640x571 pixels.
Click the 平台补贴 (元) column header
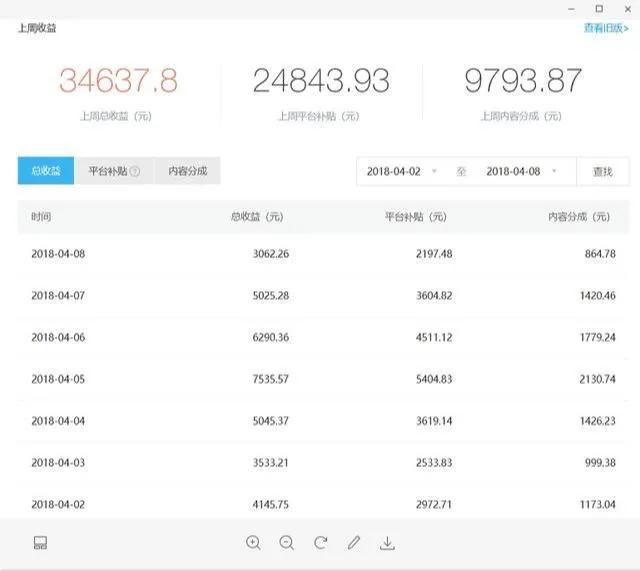(x=416, y=217)
